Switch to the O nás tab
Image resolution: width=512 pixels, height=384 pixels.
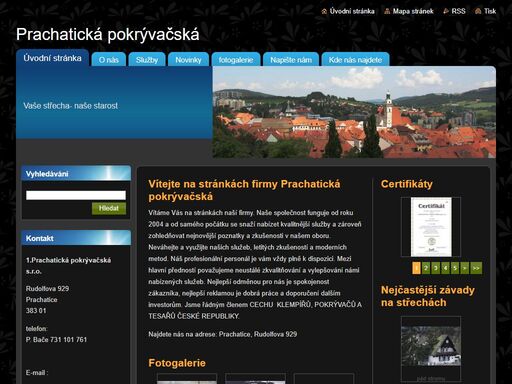109,59
